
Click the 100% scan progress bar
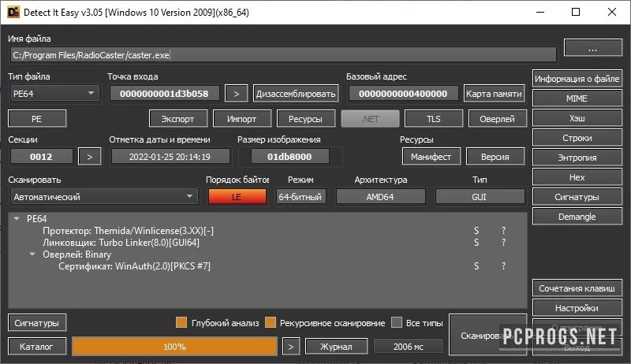pyautogui.click(x=174, y=347)
